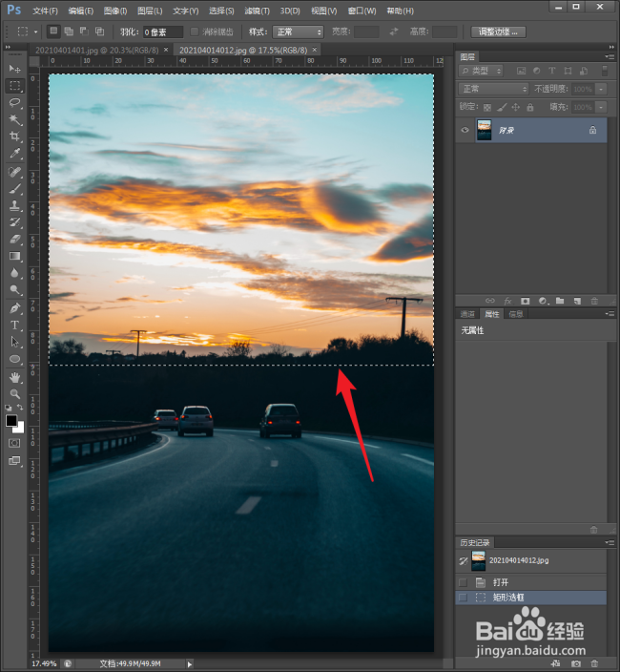Select the Healing Brush tool
This screenshot has width=620, height=672.
pos(15,172)
